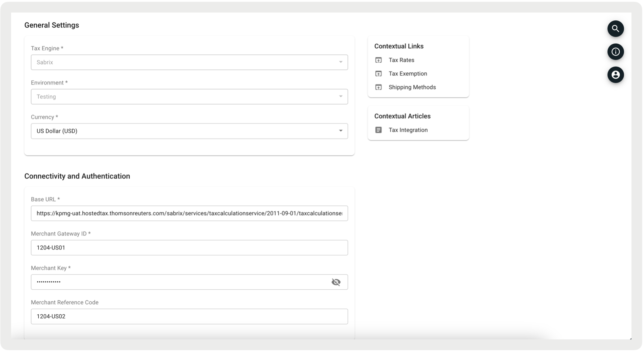This screenshot has width=644, height=353.
Task: Click the icon beside Shipping Methods
Action: tap(378, 87)
